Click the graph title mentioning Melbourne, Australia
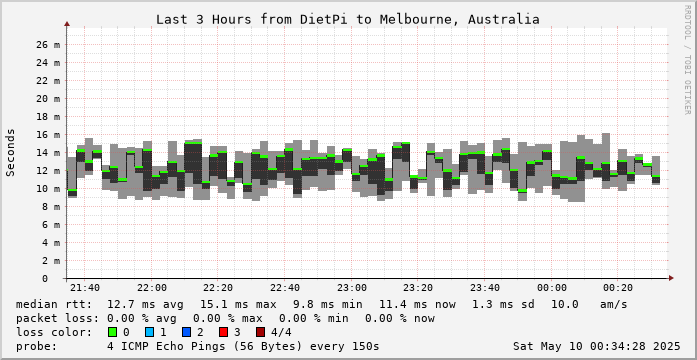Image resolution: width=697 pixels, height=360 pixels. tap(348, 20)
